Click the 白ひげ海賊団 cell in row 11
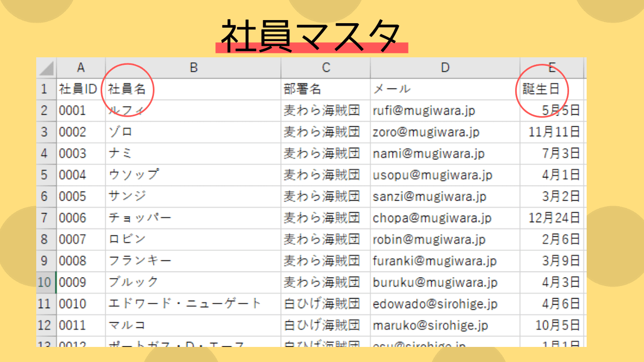This screenshot has height=362, width=644. click(x=322, y=304)
